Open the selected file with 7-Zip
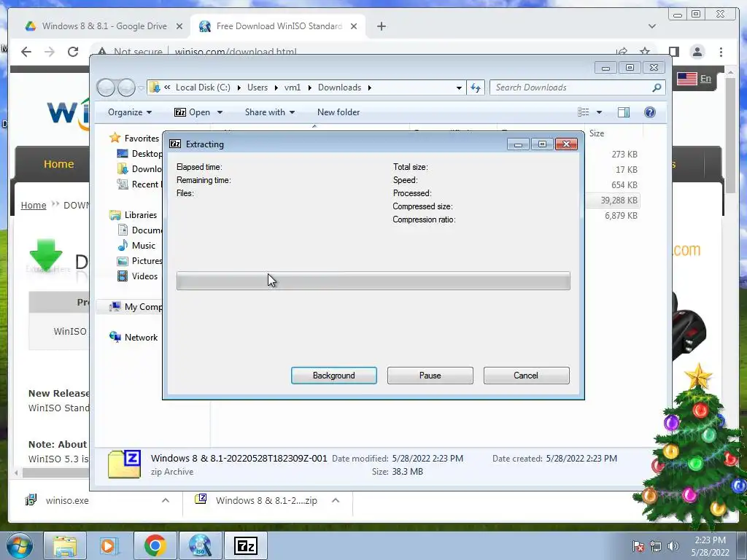 tap(193, 112)
